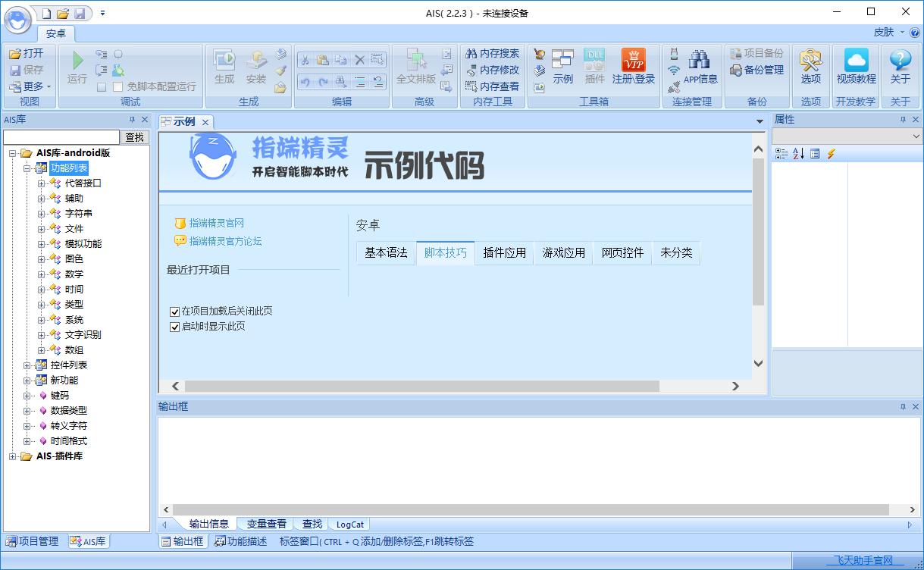Click the 打开 (Open) button in ribbon

coord(27,53)
